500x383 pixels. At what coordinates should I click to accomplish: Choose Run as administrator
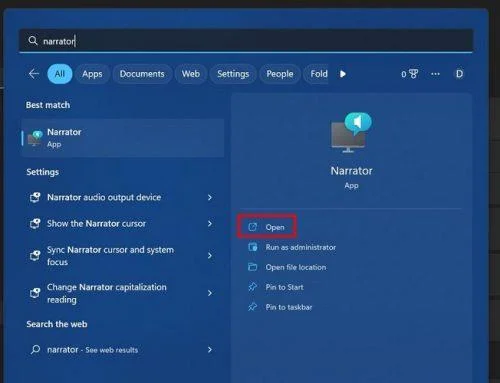pos(301,247)
